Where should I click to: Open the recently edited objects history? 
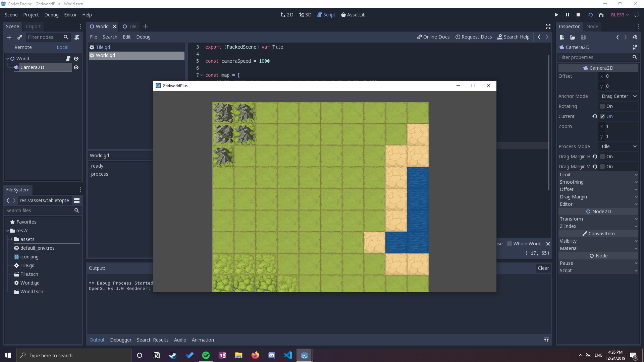coord(635,37)
